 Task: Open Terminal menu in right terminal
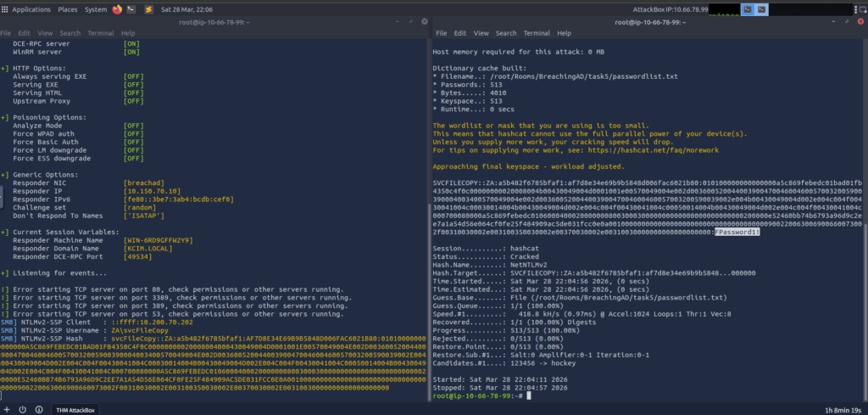point(537,33)
